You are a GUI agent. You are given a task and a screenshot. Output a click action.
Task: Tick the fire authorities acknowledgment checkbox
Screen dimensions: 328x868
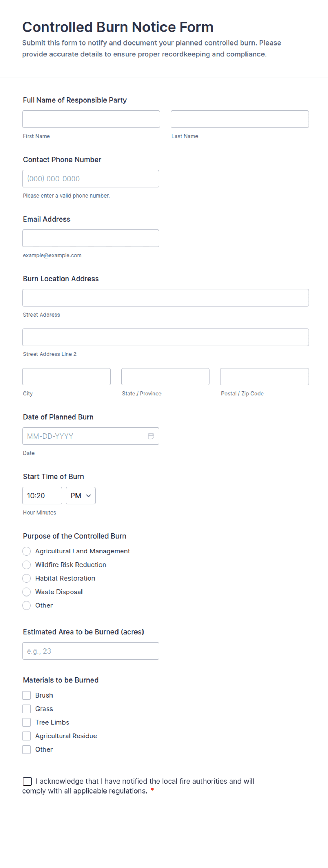[x=27, y=782]
